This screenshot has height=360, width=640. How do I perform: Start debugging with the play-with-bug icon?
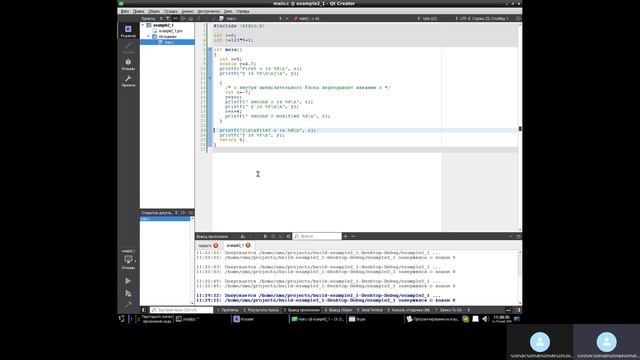[x=128, y=293]
